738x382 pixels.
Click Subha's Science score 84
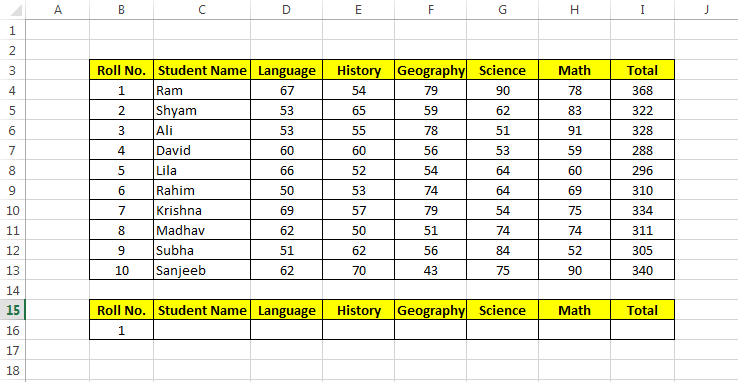pos(503,250)
